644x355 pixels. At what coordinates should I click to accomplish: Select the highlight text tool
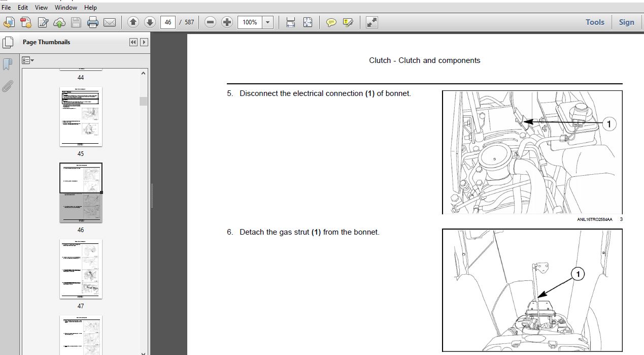pyautogui.click(x=348, y=22)
